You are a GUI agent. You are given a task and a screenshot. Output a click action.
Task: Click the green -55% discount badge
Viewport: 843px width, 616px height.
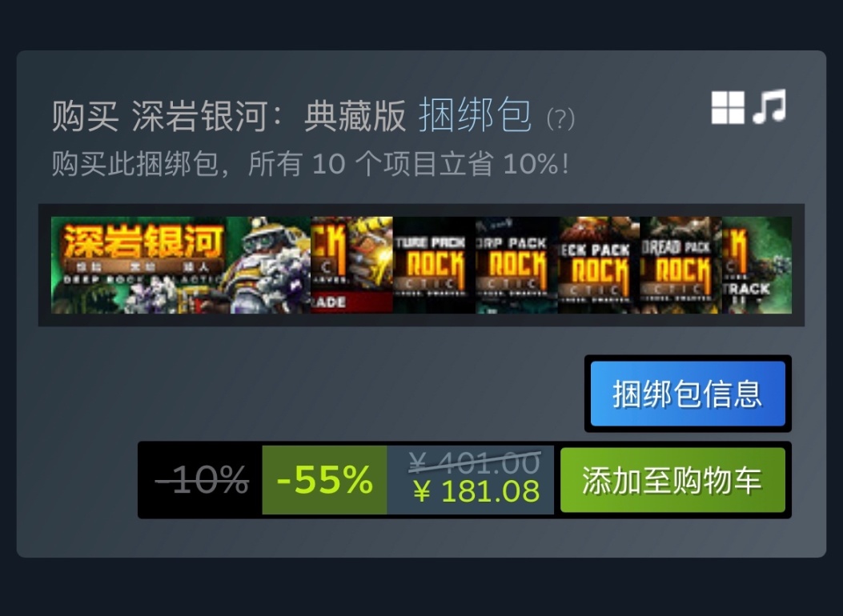(324, 479)
